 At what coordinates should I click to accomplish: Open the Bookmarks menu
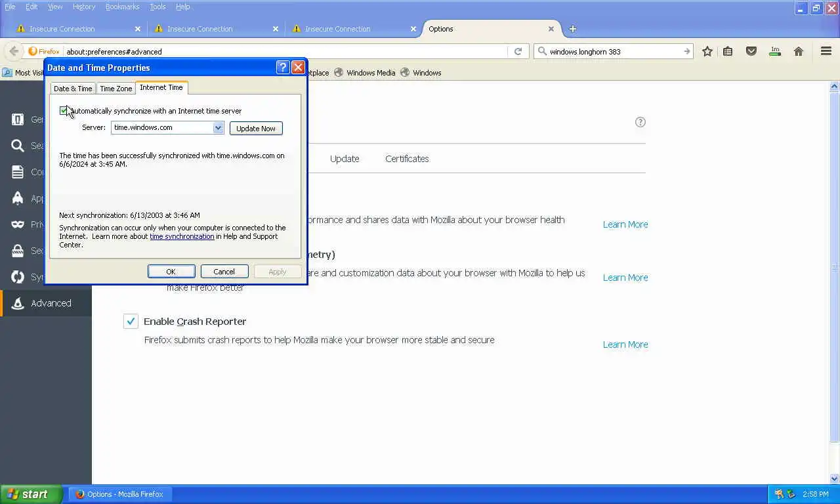coord(122,7)
